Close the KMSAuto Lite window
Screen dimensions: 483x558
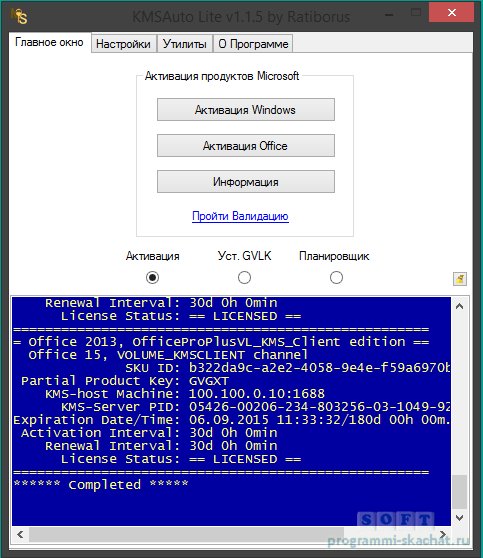tap(452, 13)
